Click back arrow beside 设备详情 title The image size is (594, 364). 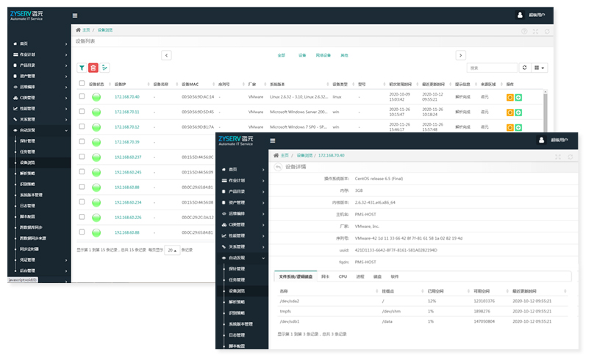coord(277,168)
